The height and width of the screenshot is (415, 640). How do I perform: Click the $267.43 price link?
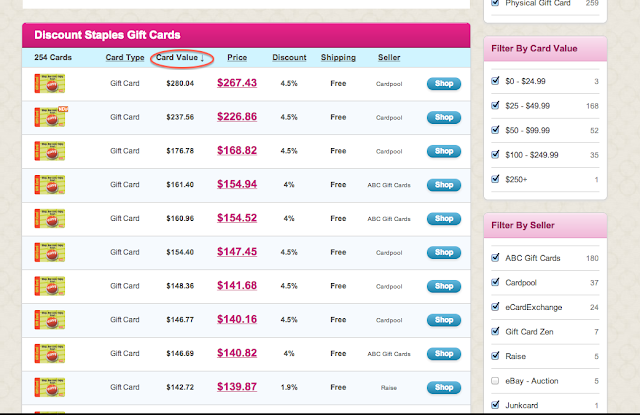(x=237, y=83)
